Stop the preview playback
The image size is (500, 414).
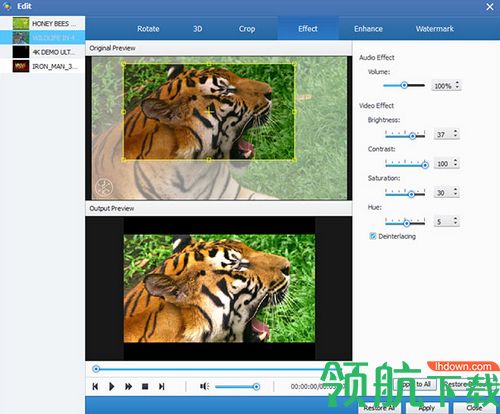(145, 386)
